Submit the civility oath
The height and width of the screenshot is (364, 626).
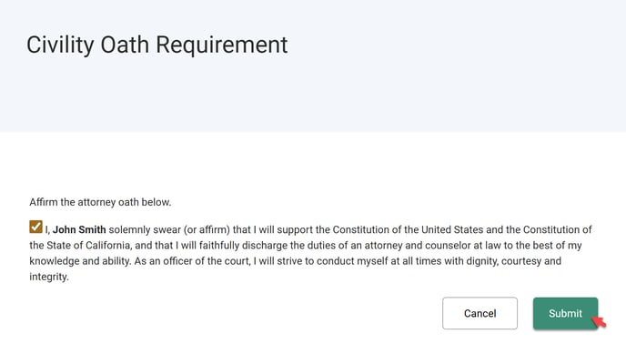565,313
